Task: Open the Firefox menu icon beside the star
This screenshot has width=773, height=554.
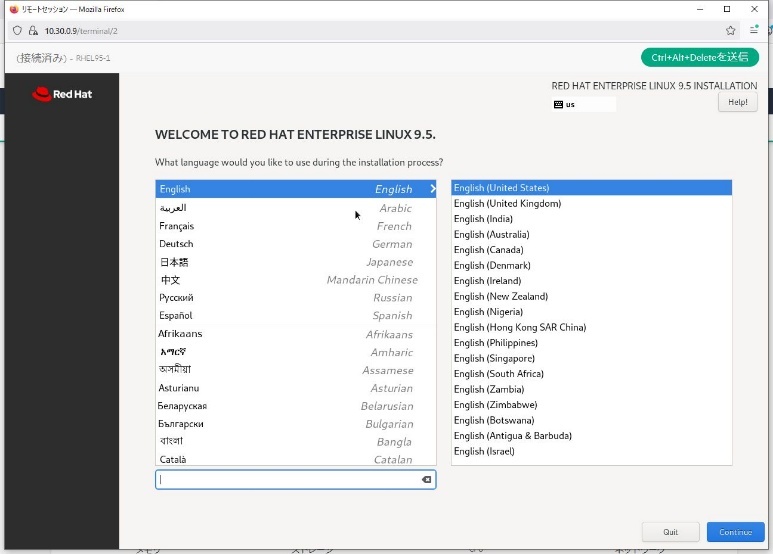Action: (x=755, y=31)
